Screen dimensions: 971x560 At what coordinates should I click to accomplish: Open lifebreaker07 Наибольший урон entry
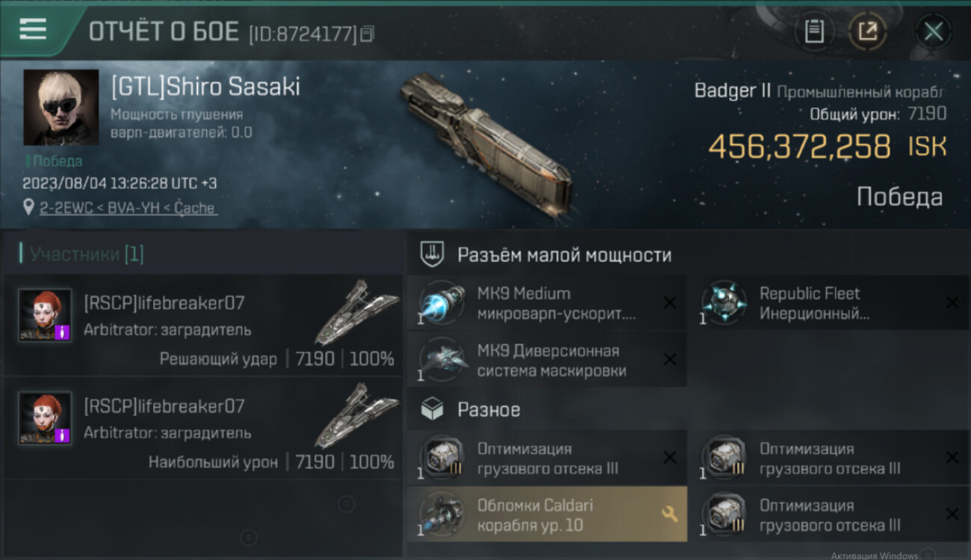coord(203,429)
